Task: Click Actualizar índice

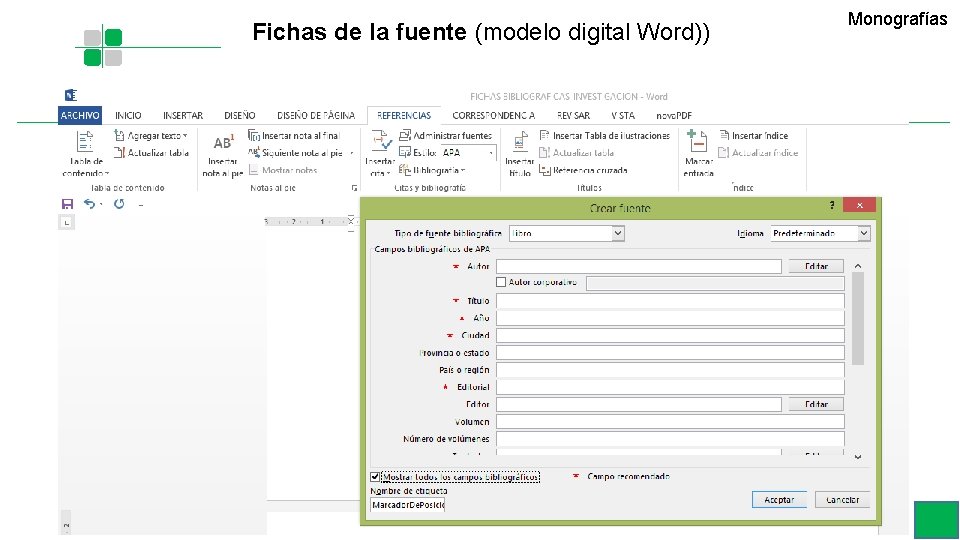Action: (x=759, y=152)
